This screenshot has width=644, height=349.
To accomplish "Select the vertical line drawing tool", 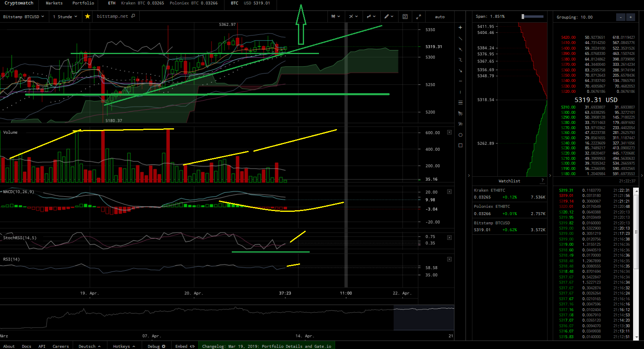I will tap(460, 92).
